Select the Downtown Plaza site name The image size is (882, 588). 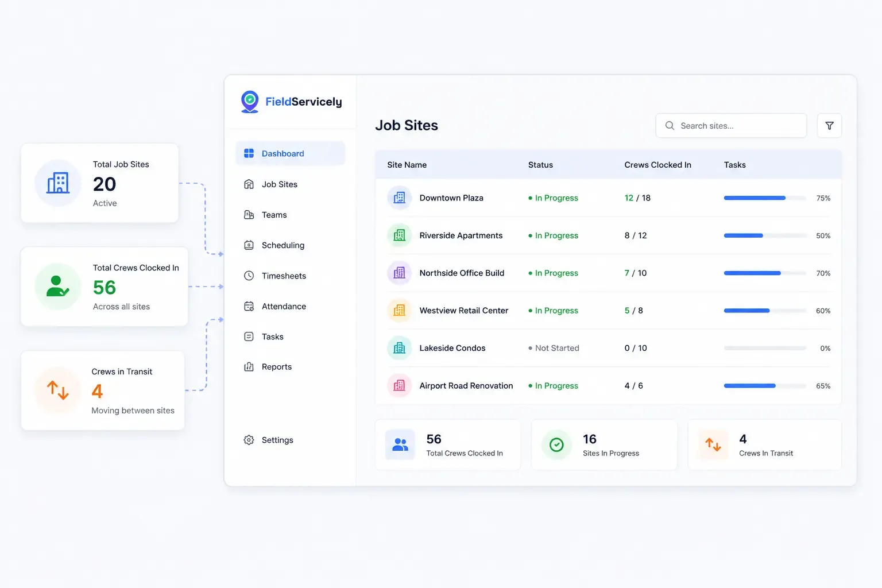[451, 198]
